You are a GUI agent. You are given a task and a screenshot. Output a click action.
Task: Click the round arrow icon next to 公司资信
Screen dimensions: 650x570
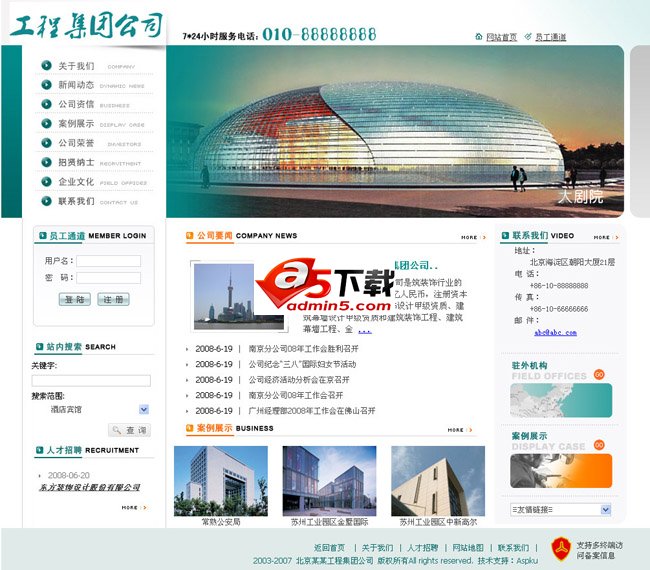click(x=46, y=104)
